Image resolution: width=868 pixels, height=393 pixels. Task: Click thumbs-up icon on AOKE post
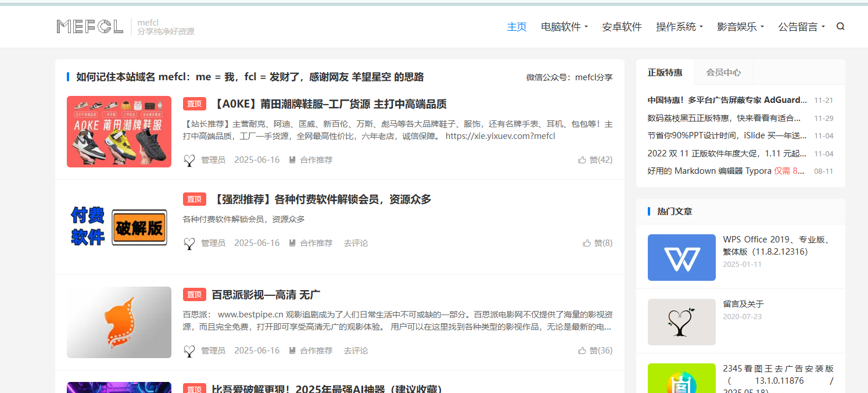pos(582,160)
